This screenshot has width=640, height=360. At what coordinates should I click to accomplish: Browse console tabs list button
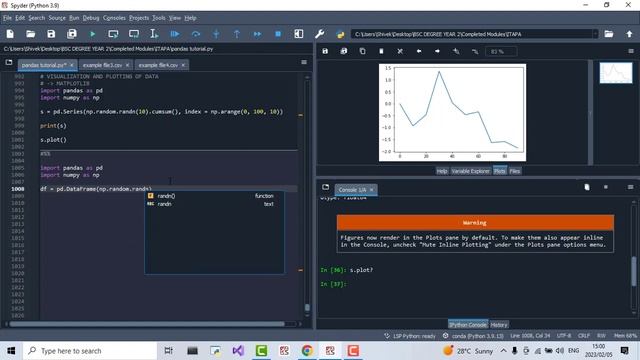point(325,187)
